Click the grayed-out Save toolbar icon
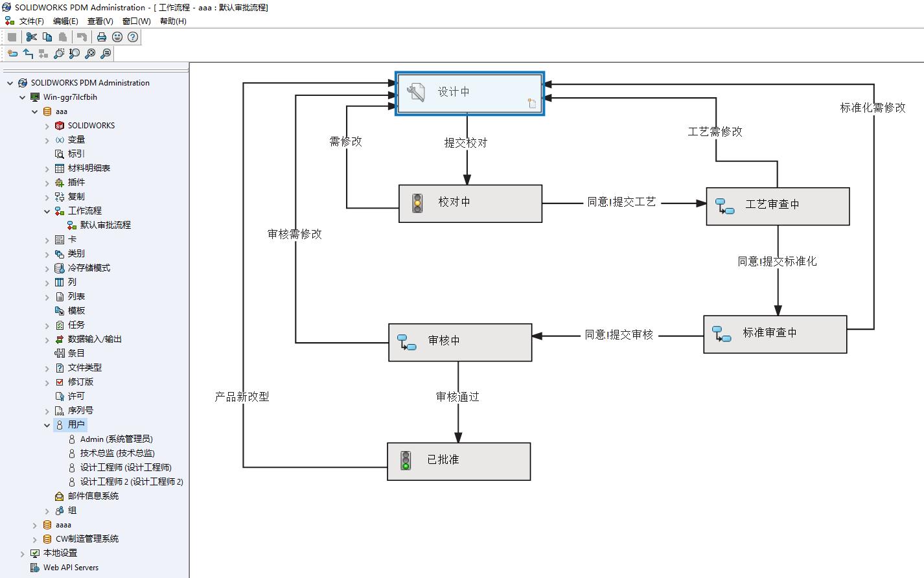This screenshot has height=578, width=924. coord(12,37)
